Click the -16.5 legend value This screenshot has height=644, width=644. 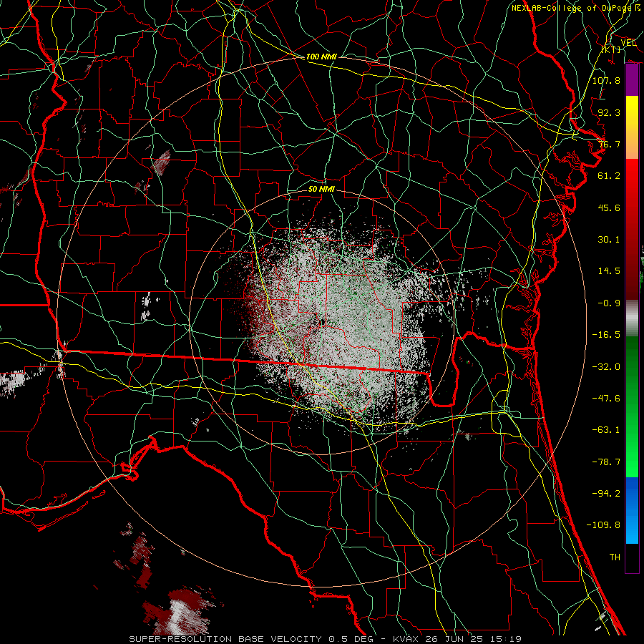(x=606, y=335)
